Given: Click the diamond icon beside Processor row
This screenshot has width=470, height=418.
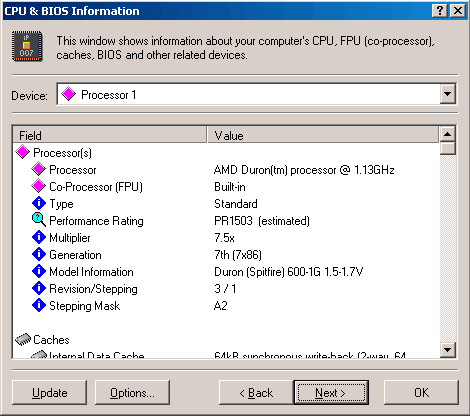Looking at the screenshot, I should tap(39, 170).
